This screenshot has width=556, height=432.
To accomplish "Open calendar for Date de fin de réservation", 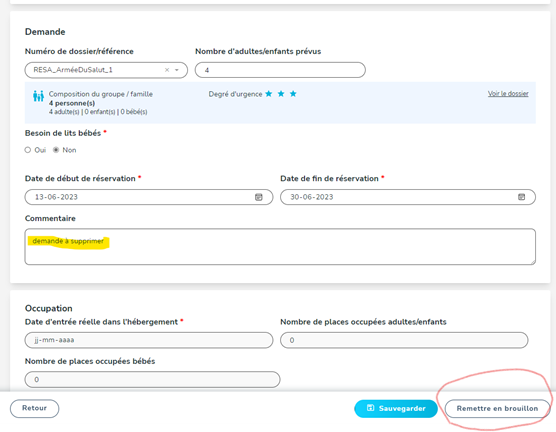I will (521, 197).
